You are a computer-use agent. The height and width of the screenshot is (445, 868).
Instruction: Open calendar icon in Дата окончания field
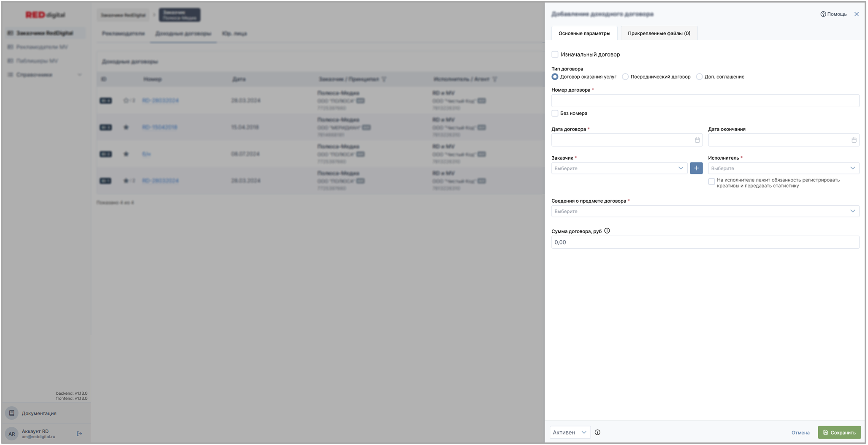click(854, 140)
